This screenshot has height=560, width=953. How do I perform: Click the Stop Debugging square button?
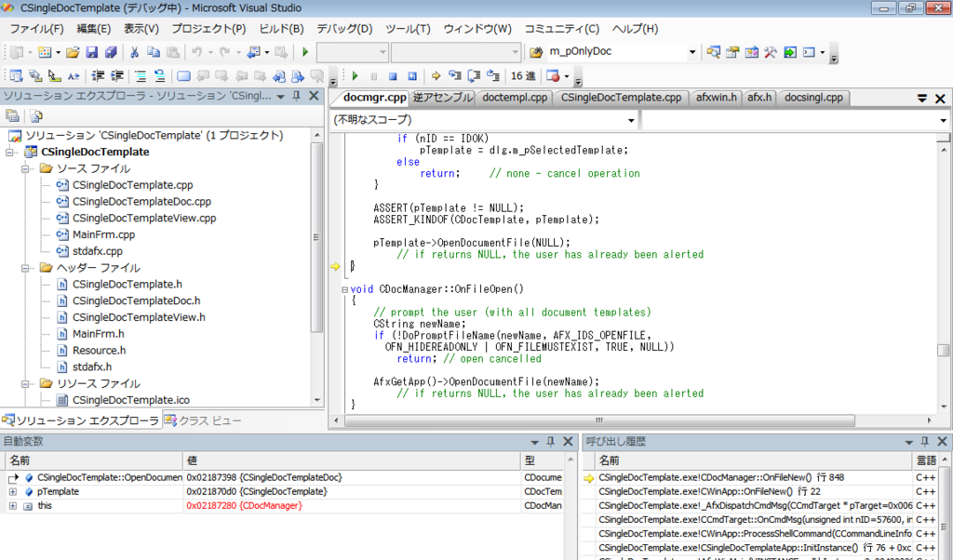point(393,76)
